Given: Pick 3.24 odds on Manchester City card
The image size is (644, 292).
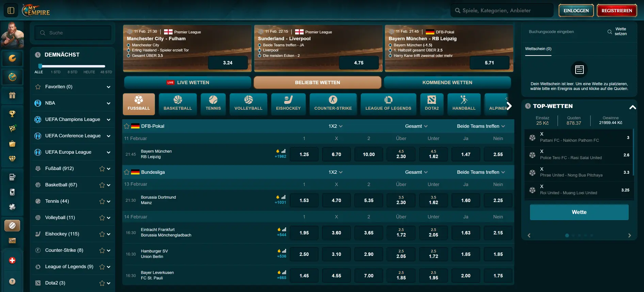Looking at the screenshot, I should tap(228, 63).
